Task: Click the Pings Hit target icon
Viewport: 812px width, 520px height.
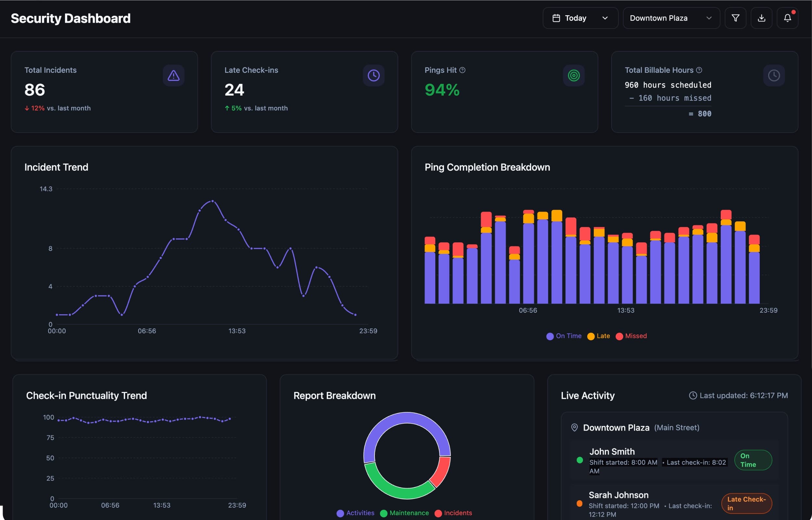Action: pyautogui.click(x=574, y=76)
